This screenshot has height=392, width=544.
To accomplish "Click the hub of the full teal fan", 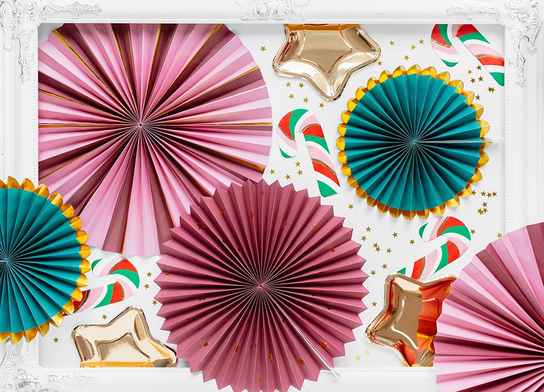I will [x=413, y=142].
